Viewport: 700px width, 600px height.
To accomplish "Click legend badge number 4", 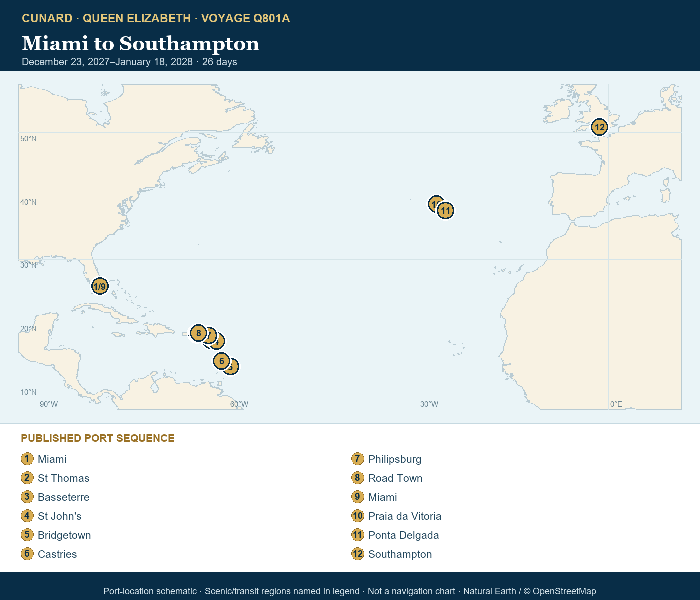I will click(x=27, y=516).
